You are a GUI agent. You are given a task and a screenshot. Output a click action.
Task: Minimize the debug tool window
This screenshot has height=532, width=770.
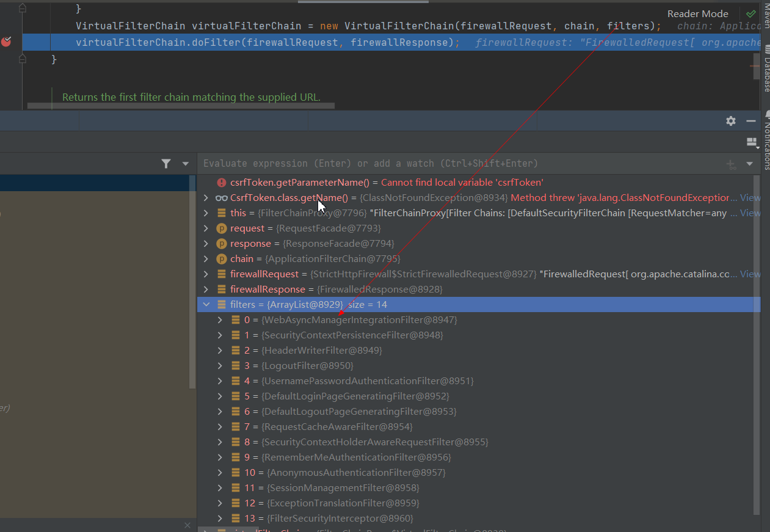[751, 121]
